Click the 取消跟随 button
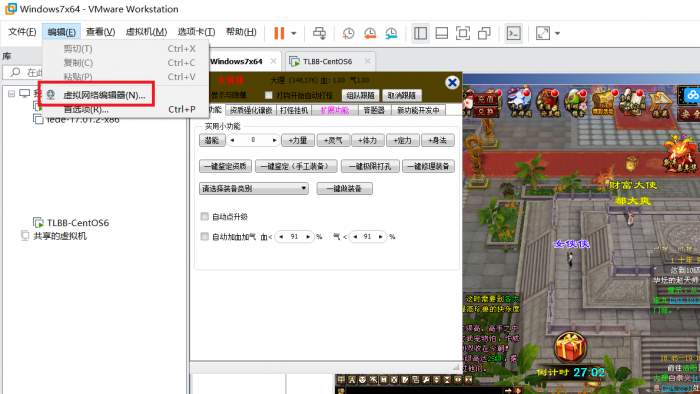This screenshot has height=394, width=700. click(402, 95)
